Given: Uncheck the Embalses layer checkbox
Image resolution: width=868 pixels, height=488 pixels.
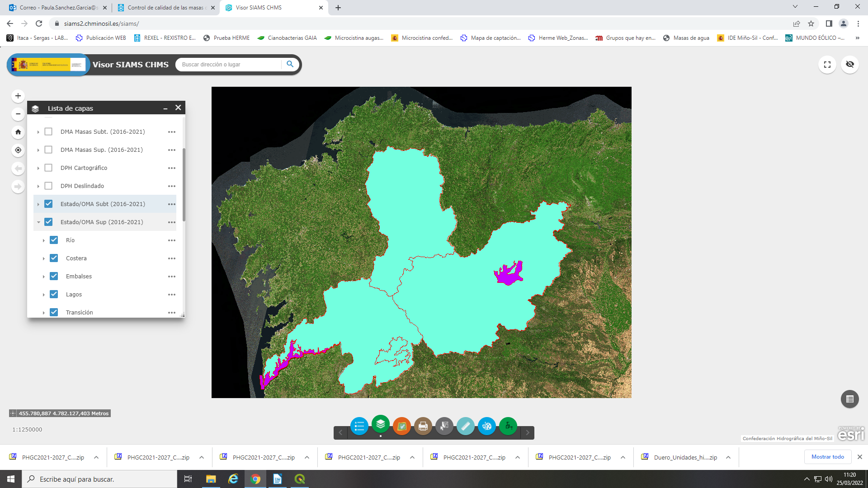Looking at the screenshot, I should (x=54, y=276).
